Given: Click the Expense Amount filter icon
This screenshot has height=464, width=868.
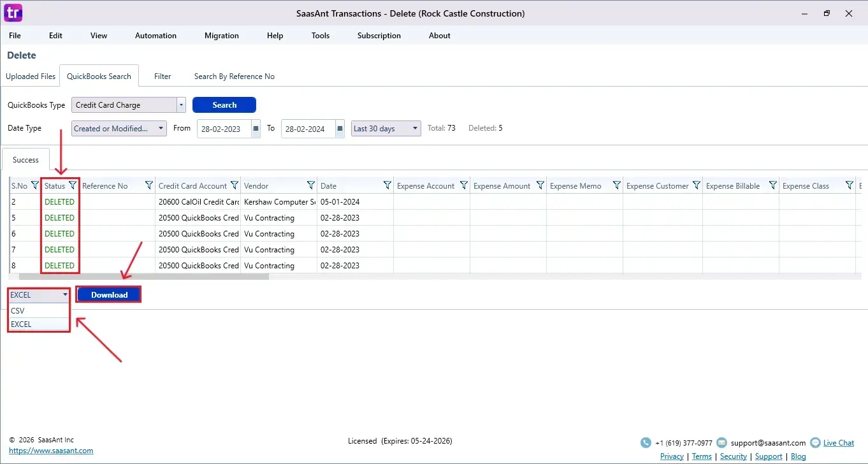Looking at the screenshot, I should point(540,185).
